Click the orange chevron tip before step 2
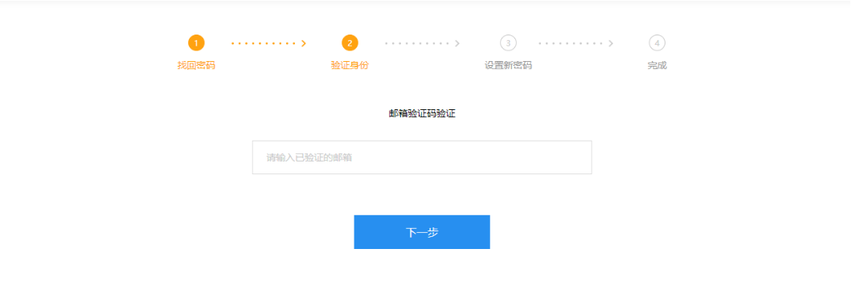The height and width of the screenshot is (302, 868). tap(304, 43)
